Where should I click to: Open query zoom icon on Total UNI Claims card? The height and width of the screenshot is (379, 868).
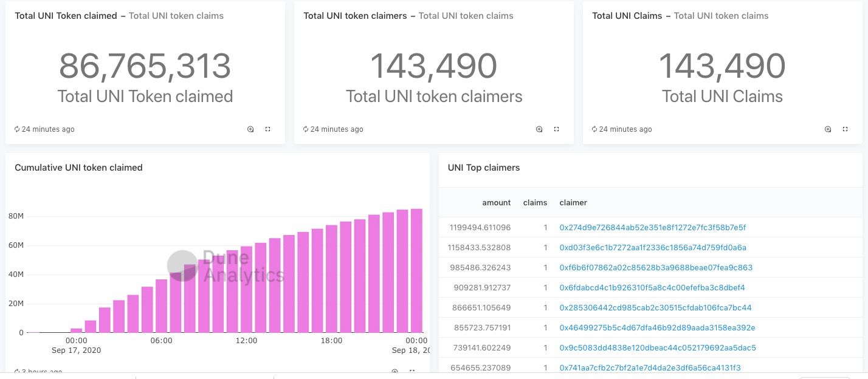point(828,129)
